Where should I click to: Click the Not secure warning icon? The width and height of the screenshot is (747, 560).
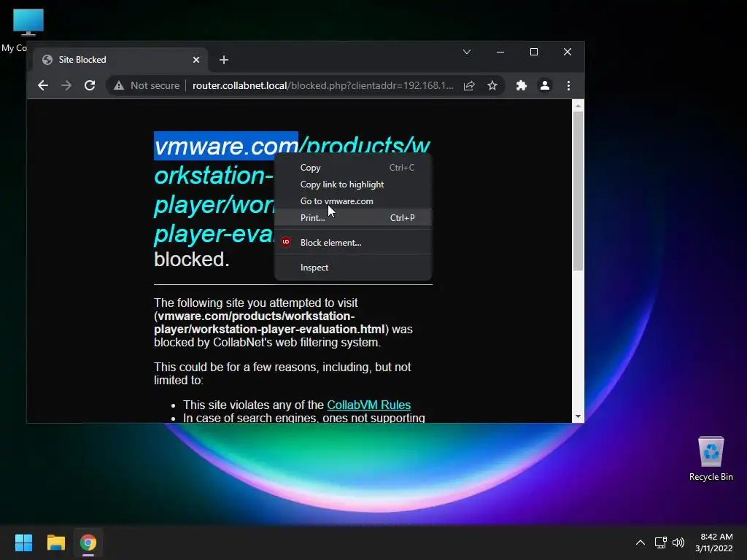[119, 86]
